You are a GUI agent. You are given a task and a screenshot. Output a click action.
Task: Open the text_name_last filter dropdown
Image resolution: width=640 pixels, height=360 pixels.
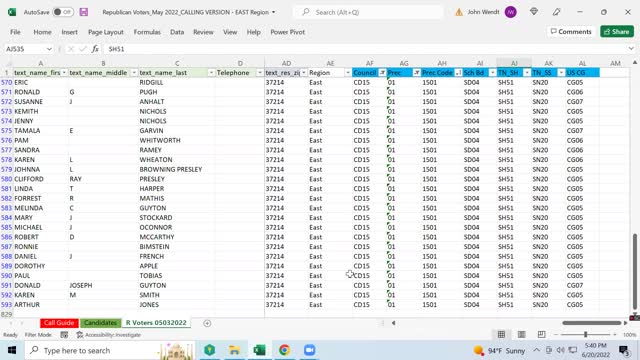click(211, 73)
